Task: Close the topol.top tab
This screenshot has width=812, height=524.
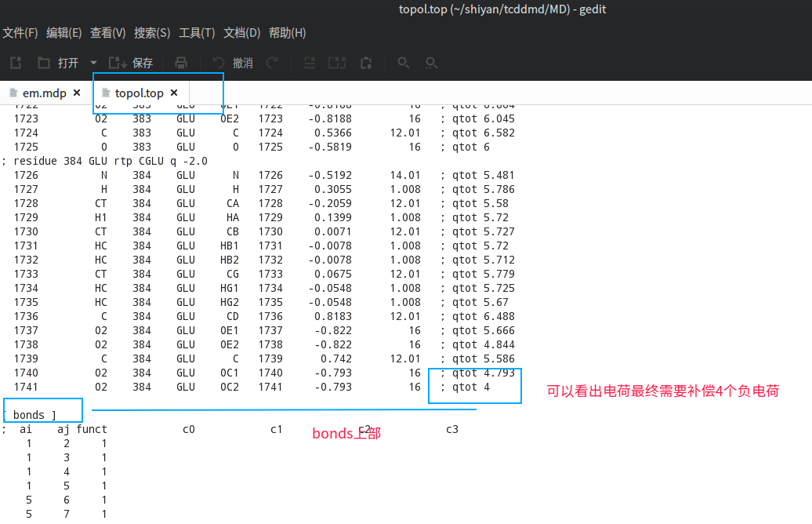Action: pyautogui.click(x=174, y=93)
